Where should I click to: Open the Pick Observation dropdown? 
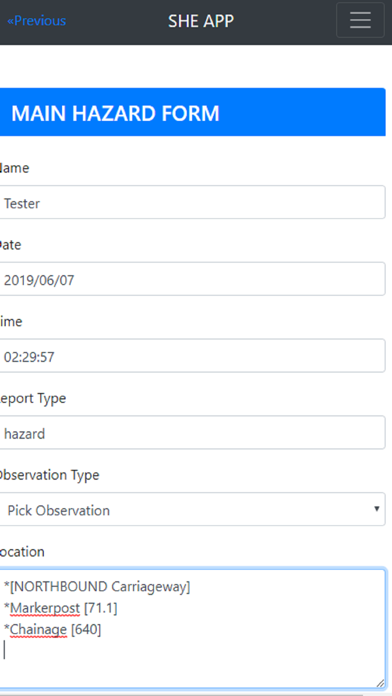click(192, 510)
